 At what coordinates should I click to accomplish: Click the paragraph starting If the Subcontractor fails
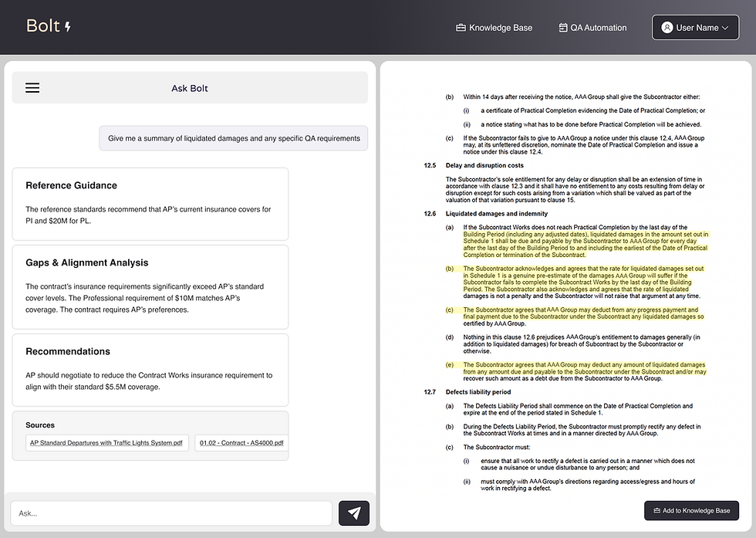[584, 145]
